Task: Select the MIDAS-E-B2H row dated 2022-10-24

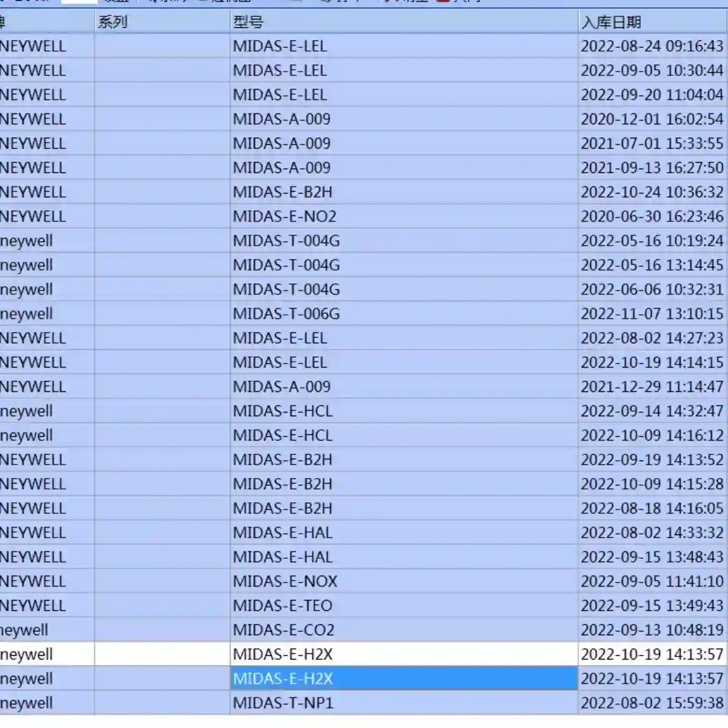Action: pyautogui.click(x=364, y=192)
